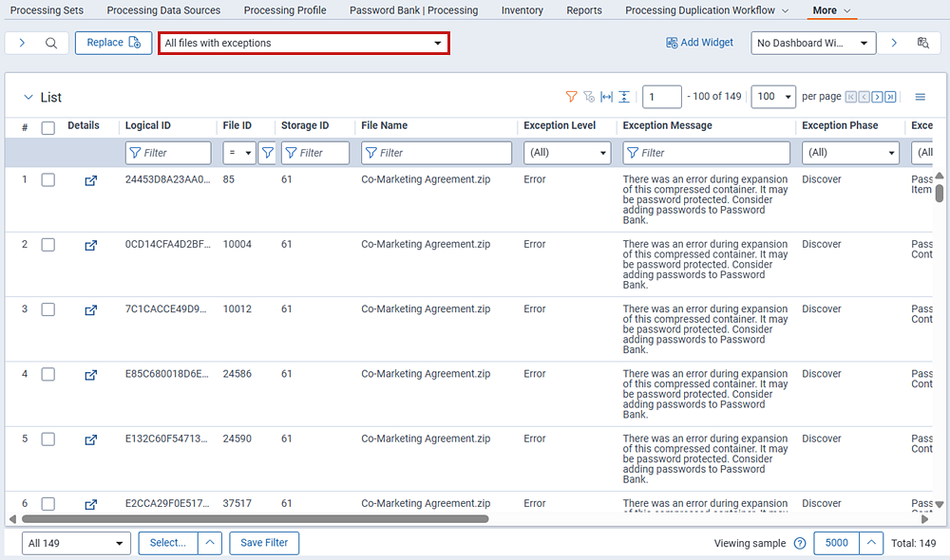Click the horizontal scrollbar thumb
The width and height of the screenshot is (950, 560).
click(255, 519)
